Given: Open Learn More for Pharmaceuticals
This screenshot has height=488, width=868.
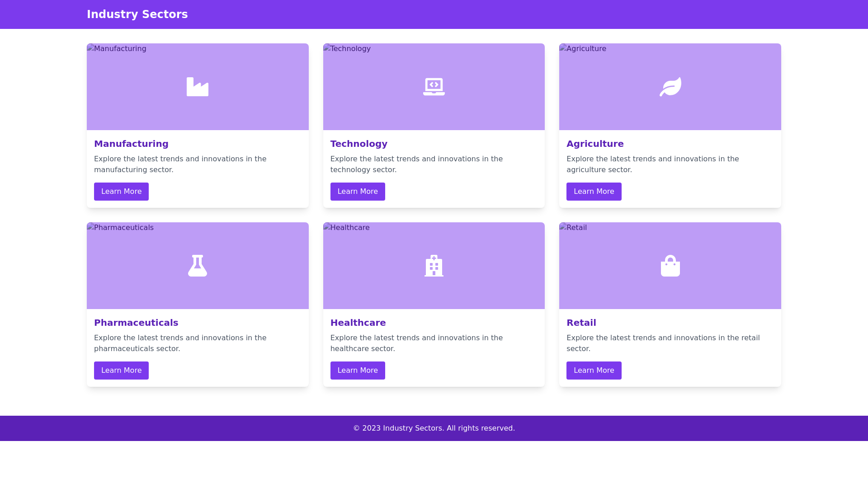Looking at the screenshot, I should coord(121,371).
